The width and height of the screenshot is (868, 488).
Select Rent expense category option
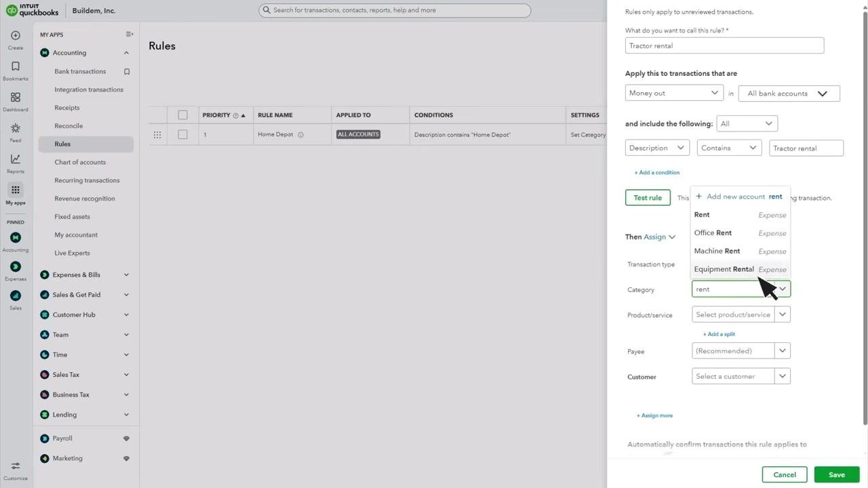(740, 215)
